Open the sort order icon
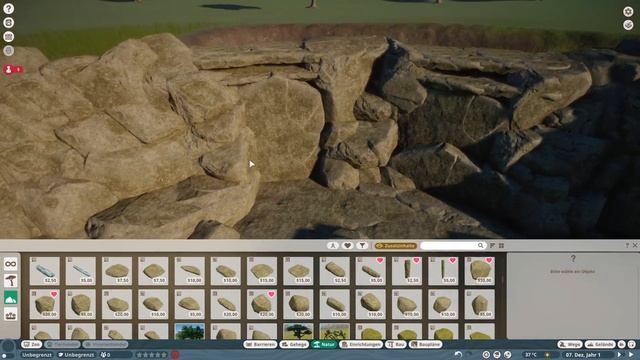This screenshot has width=640, height=360. [493, 245]
